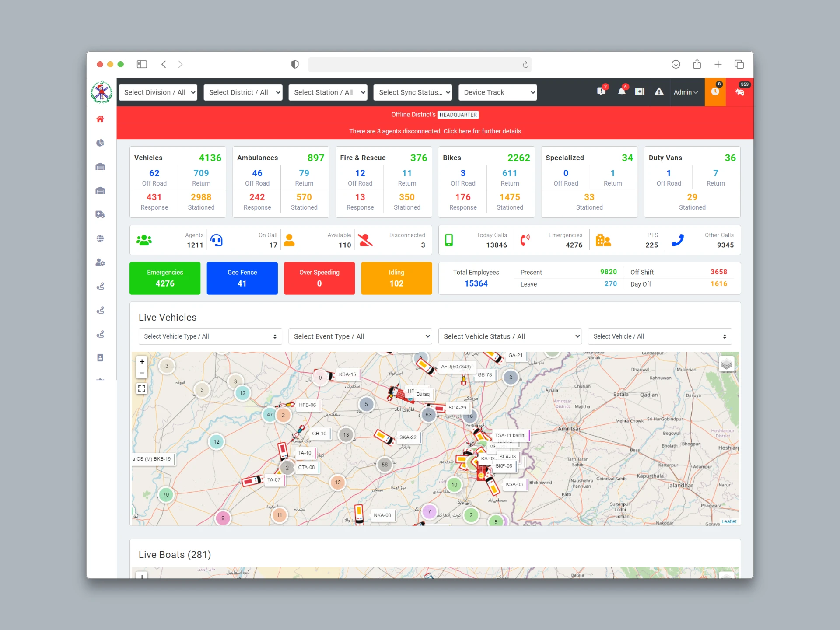
Task: Click the orange Available agent icon
Action: pos(289,240)
